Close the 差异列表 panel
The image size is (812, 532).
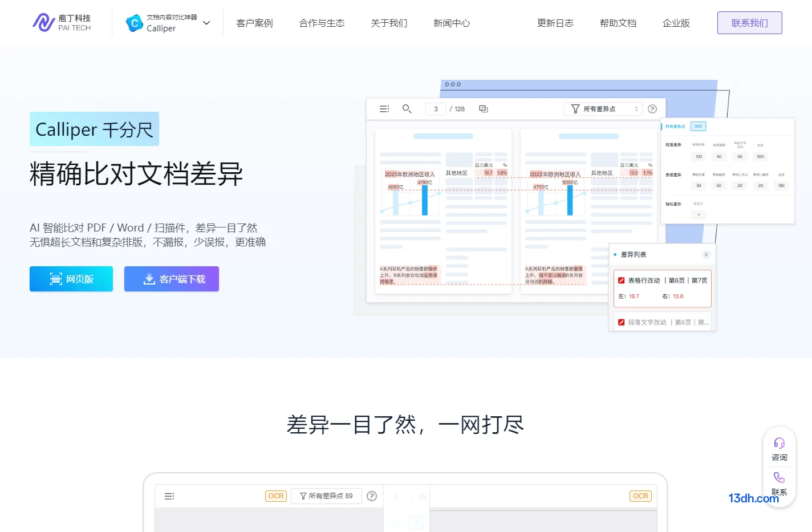pos(706,254)
